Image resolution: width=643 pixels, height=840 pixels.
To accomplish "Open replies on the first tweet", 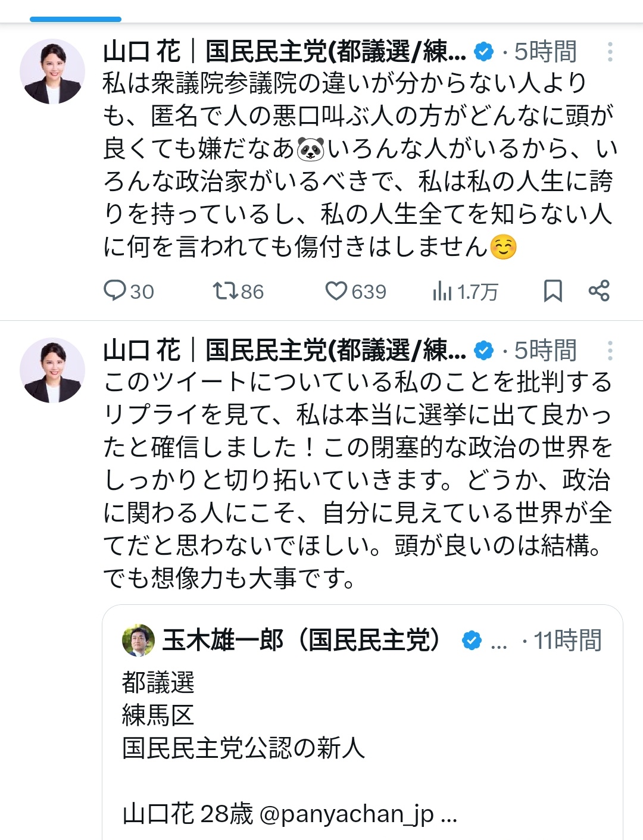I will coord(129,291).
